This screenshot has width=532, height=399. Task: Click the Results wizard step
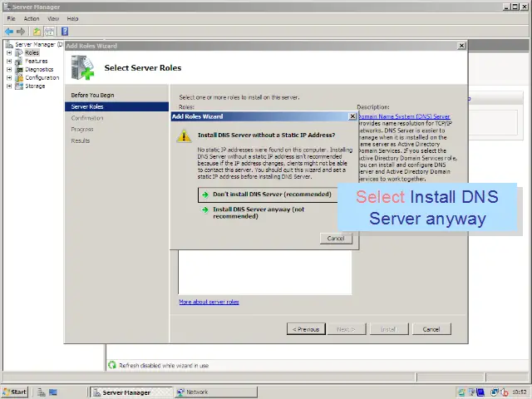point(81,140)
